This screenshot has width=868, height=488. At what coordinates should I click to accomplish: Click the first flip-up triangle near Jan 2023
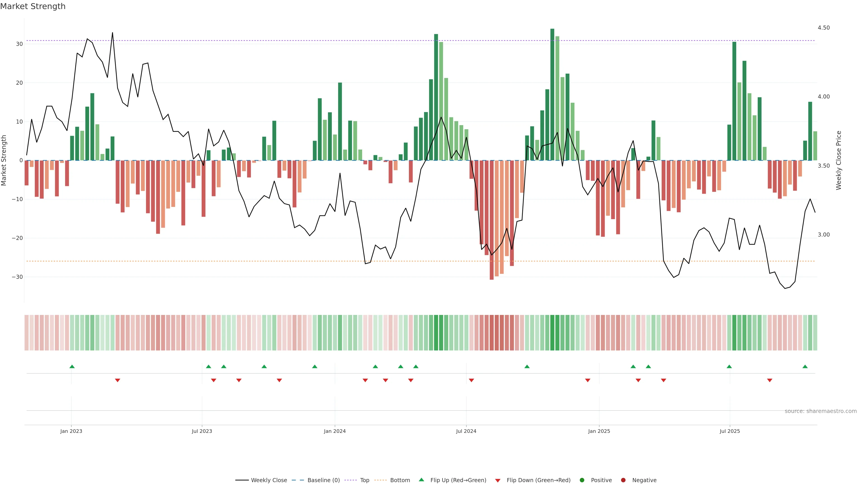(x=72, y=366)
